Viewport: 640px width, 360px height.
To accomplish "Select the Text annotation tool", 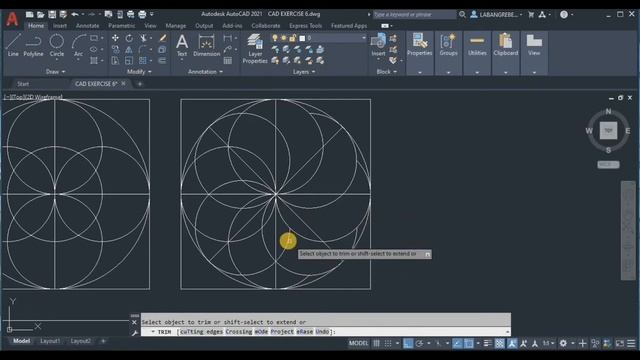I will click(x=182, y=45).
